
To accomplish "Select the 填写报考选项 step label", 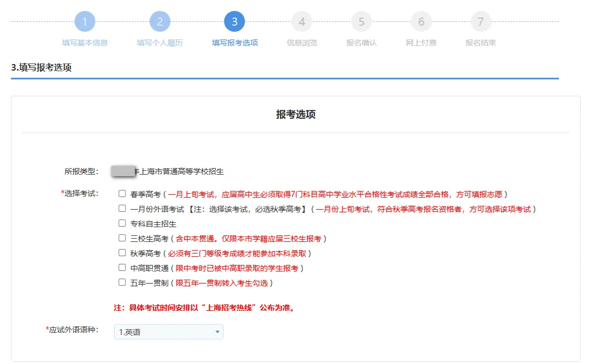I will click(x=235, y=43).
